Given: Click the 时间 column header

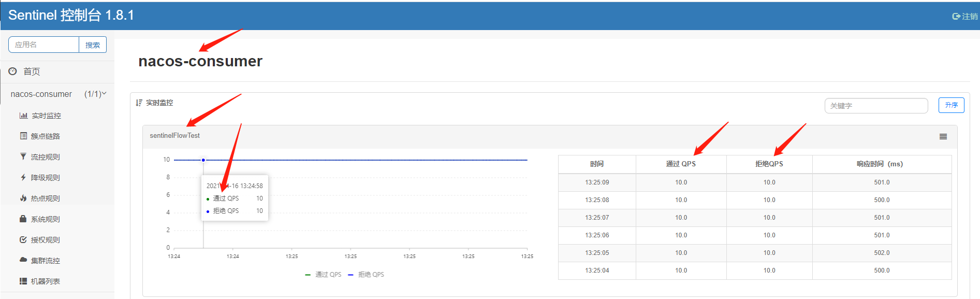Looking at the screenshot, I should 597,164.
